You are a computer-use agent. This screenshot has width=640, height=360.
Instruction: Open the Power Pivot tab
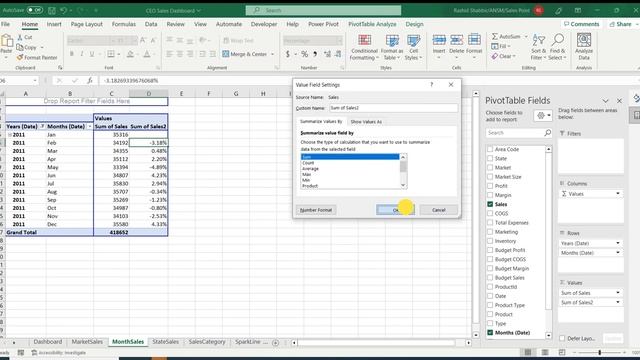[x=323, y=24]
